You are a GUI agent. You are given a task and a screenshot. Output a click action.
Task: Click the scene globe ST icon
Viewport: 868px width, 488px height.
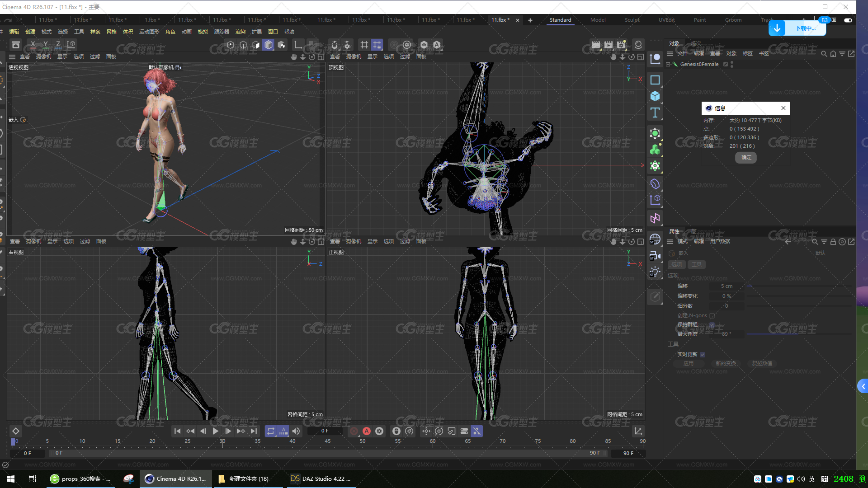[655, 239]
